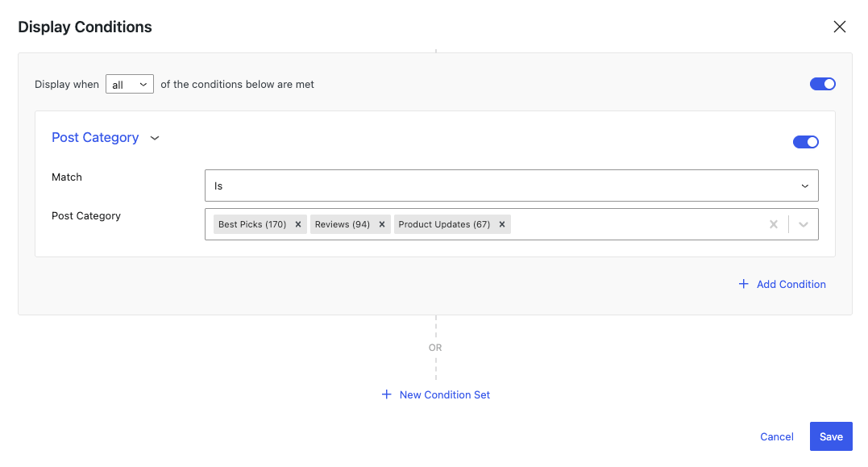
Task: Disable the Post Category condition toggle
Action: pyautogui.click(x=805, y=142)
